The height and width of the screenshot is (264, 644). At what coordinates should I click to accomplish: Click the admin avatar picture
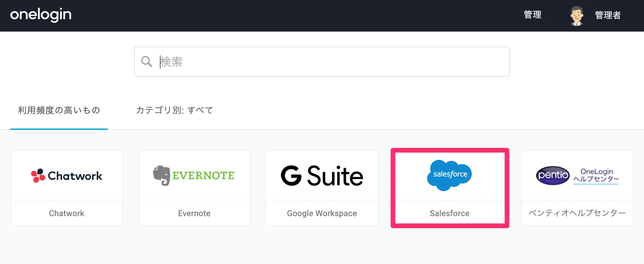(x=576, y=15)
